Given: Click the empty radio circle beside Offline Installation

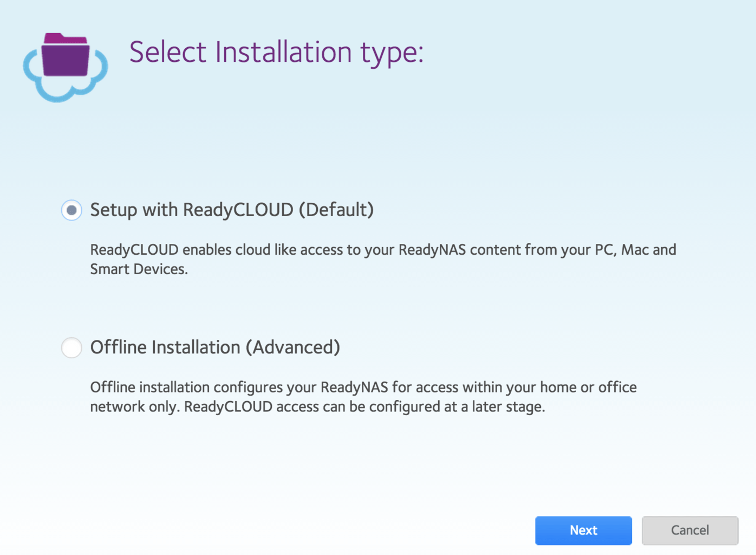Looking at the screenshot, I should coord(71,348).
